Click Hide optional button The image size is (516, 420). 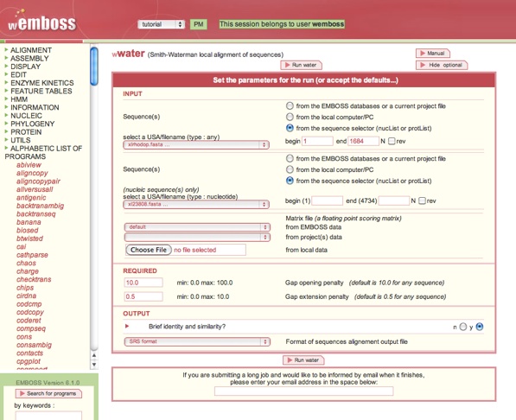tap(442, 65)
